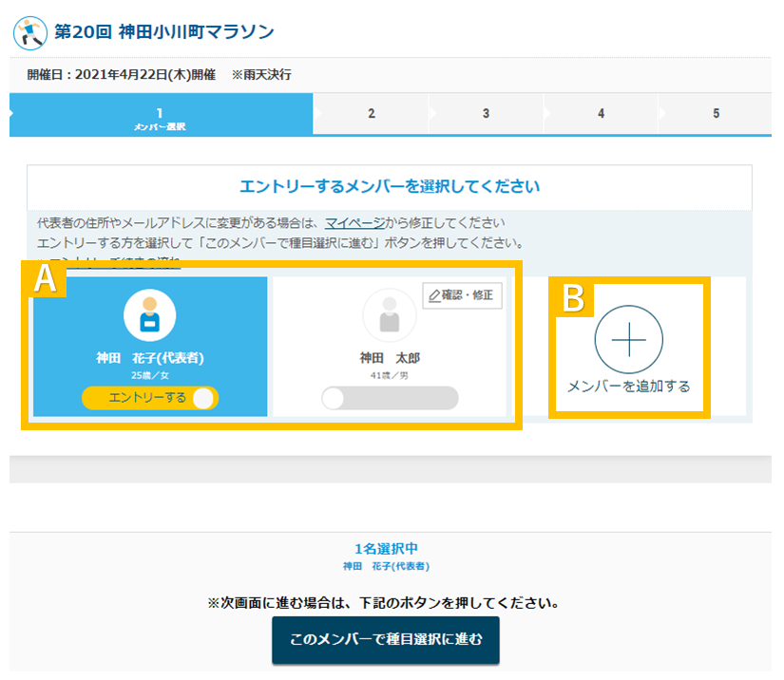Open the マイページ link
The width and height of the screenshot is (784, 680).
[x=355, y=223]
